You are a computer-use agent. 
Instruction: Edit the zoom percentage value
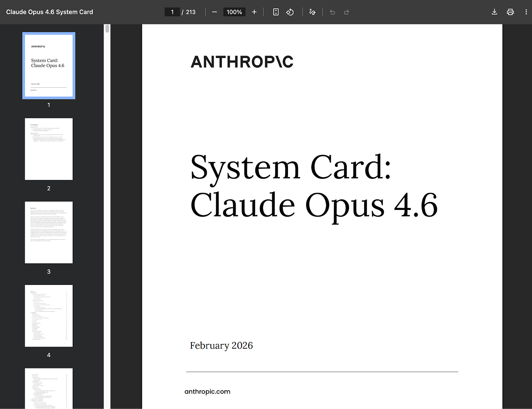click(x=234, y=12)
